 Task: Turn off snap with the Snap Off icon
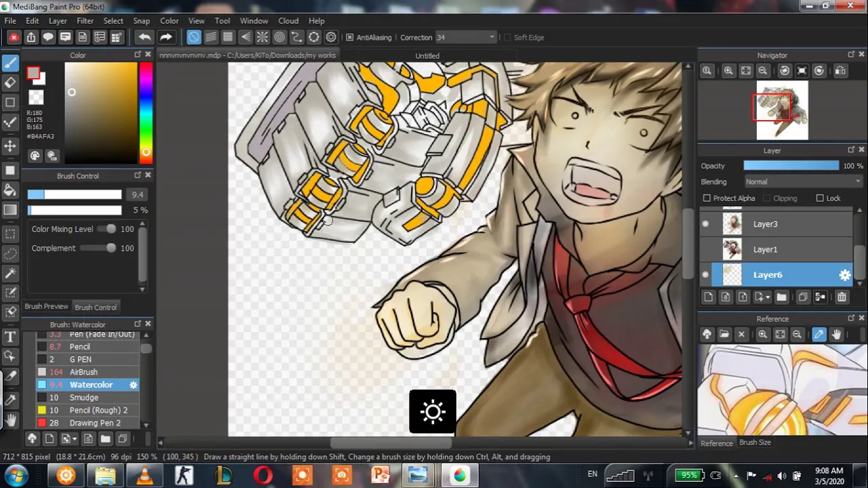194,37
